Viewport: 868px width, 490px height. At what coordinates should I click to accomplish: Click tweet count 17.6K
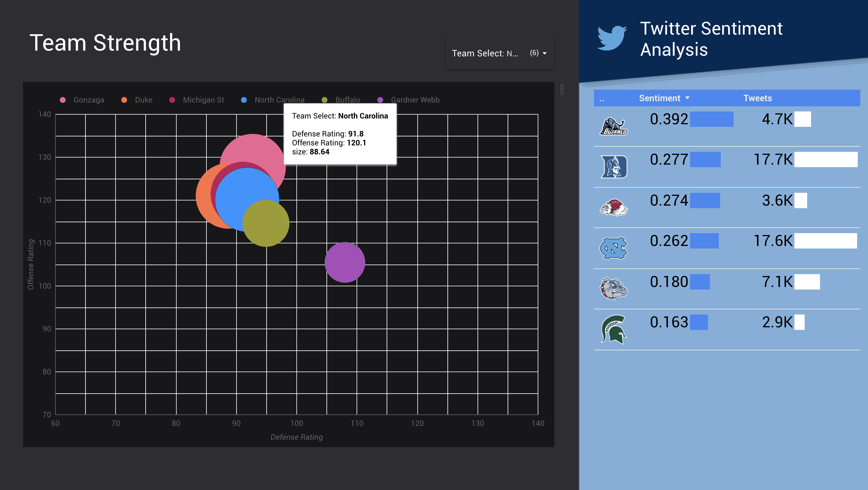tap(773, 241)
